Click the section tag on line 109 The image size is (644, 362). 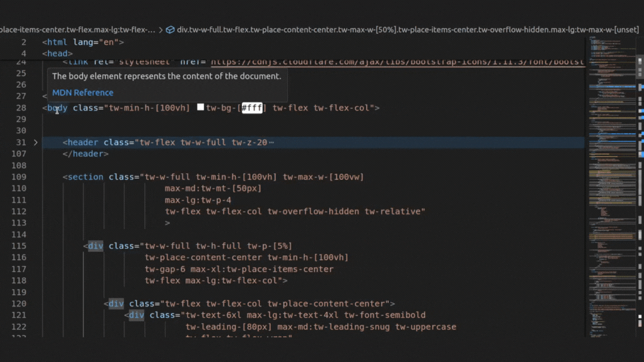(x=86, y=177)
